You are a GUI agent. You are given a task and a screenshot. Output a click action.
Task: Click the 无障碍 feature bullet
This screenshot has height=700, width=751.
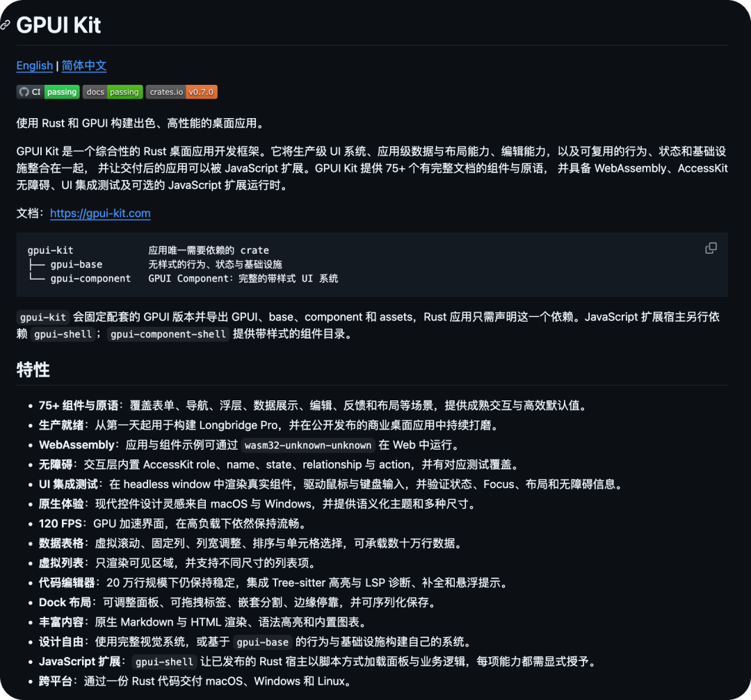tap(279, 464)
